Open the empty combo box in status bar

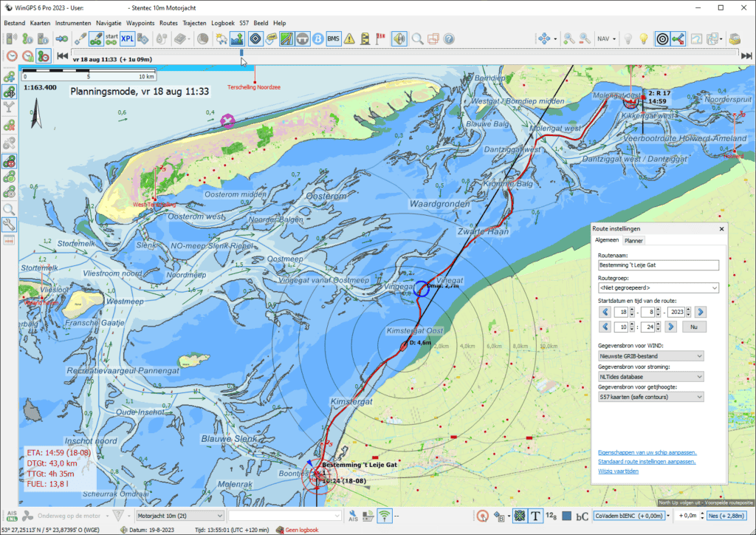click(x=285, y=516)
